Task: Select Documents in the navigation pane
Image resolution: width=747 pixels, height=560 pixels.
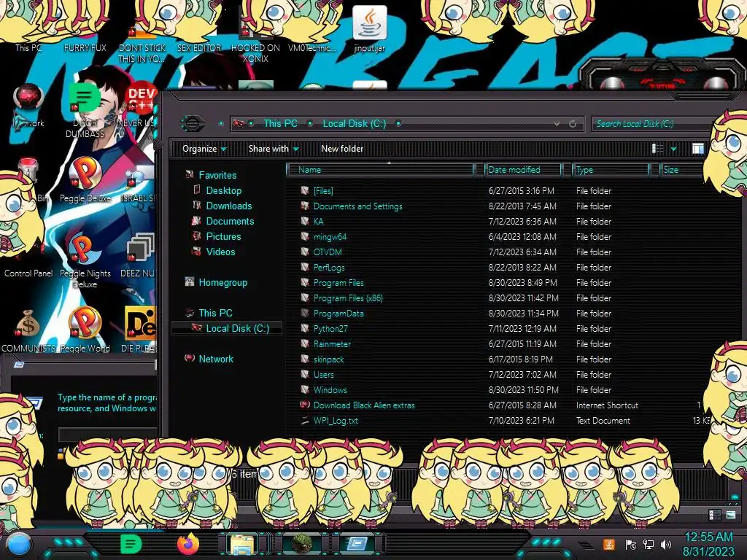Action: pos(230,221)
